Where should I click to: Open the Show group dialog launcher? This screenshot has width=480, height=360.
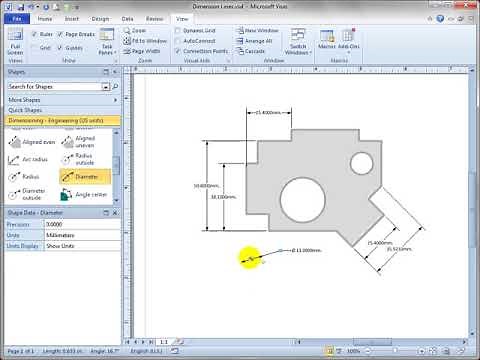[x=116, y=61]
